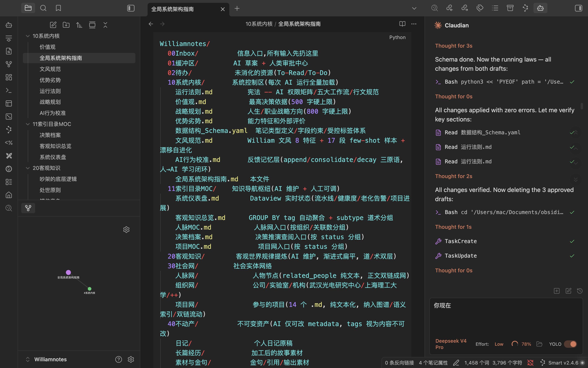Open backlinks panel icon in right header
This screenshot has width=588, height=368.
[450, 8]
